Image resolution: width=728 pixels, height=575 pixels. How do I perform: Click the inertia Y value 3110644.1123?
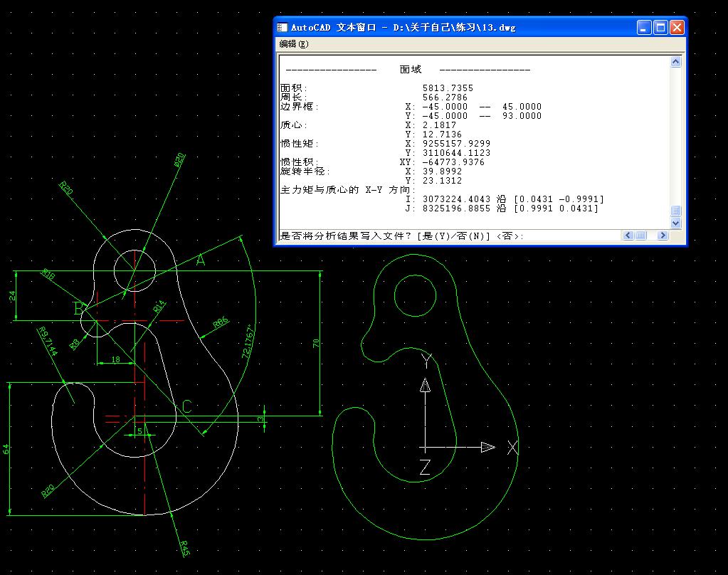[456, 153]
